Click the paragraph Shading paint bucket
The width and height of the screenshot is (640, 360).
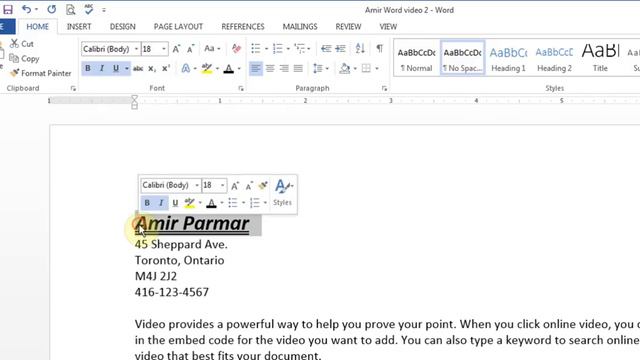coord(344,68)
